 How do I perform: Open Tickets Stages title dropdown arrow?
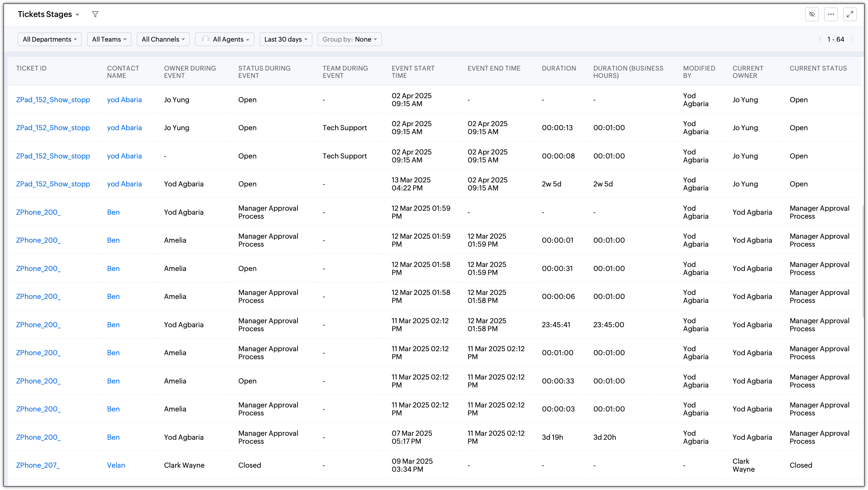pos(78,15)
